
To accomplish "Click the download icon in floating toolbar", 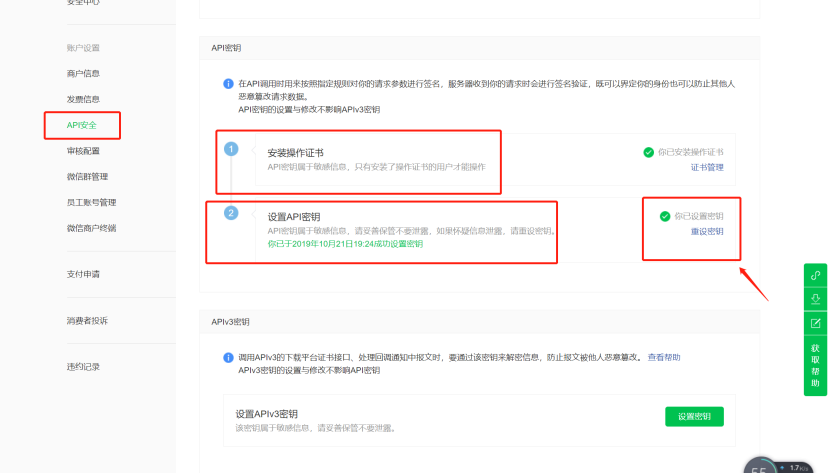I will (816, 299).
